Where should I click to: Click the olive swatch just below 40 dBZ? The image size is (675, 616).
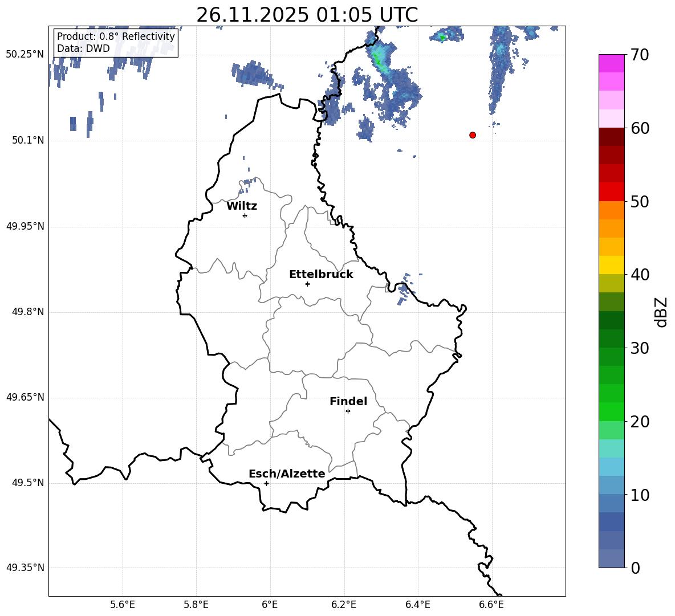click(612, 283)
